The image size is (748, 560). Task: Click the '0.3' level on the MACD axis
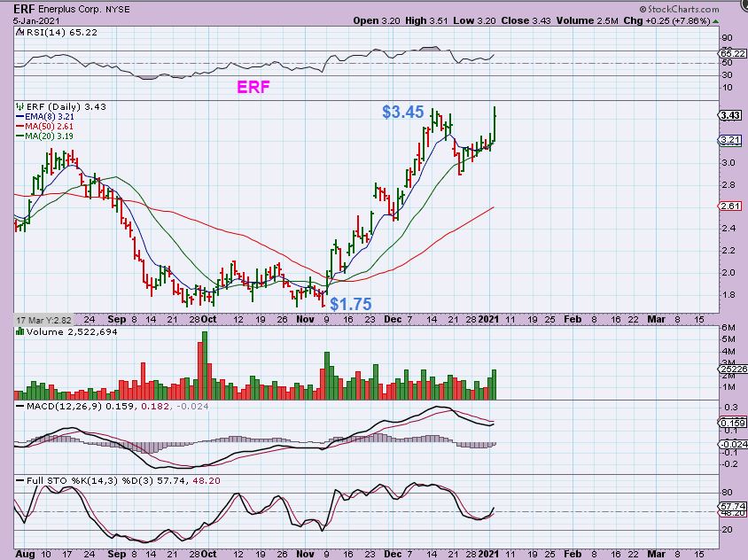pyautogui.click(x=731, y=408)
